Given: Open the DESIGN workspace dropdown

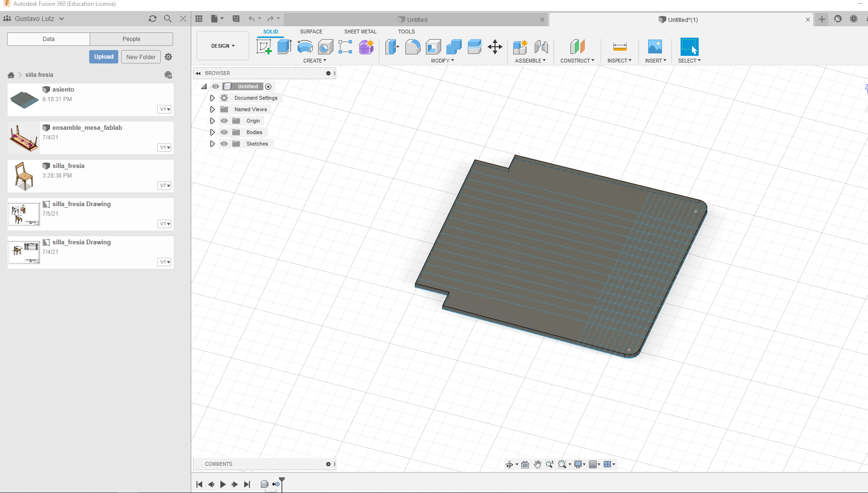Looking at the screenshot, I should click(223, 46).
